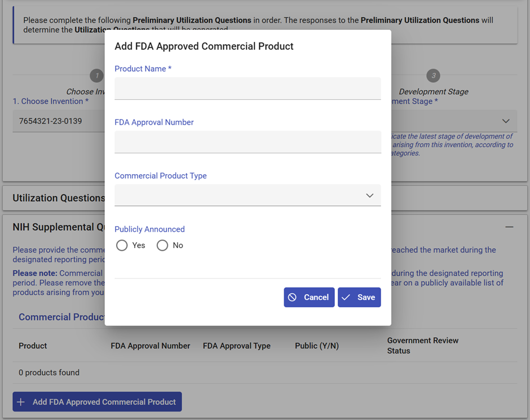Cancel adding the commercial product

coord(309,297)
